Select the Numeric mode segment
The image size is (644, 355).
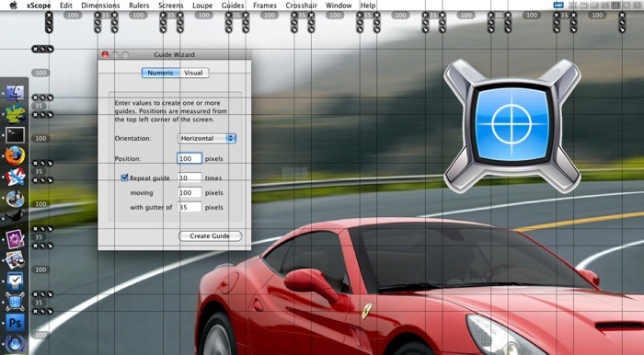click(161, 73)
